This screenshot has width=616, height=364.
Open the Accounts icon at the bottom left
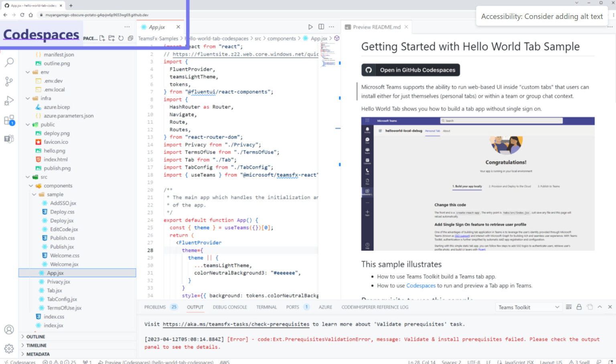[x=9, y=330]
